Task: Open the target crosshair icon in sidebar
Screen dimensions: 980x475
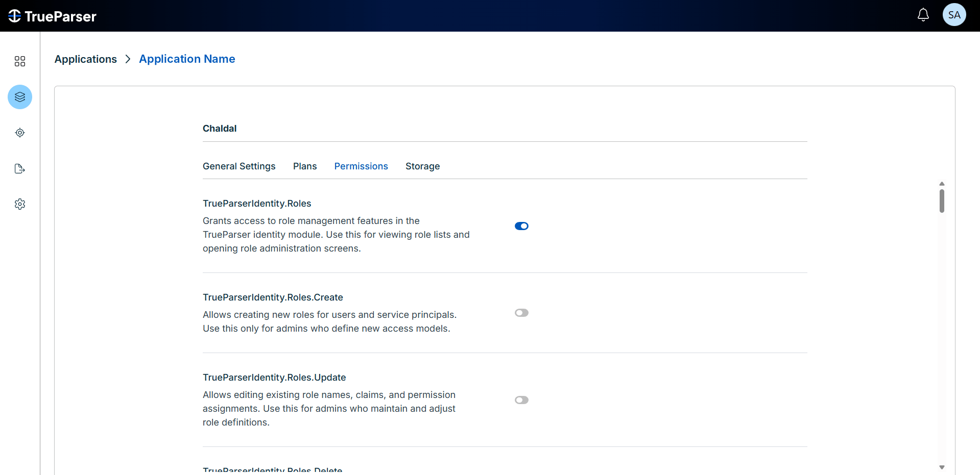Action: tap(20, 133)
